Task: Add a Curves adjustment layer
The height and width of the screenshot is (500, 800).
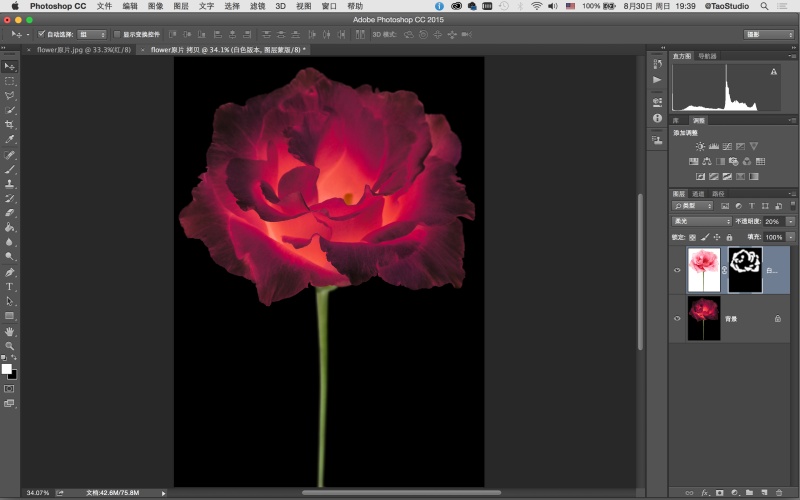Action: [x=727, y=146]
